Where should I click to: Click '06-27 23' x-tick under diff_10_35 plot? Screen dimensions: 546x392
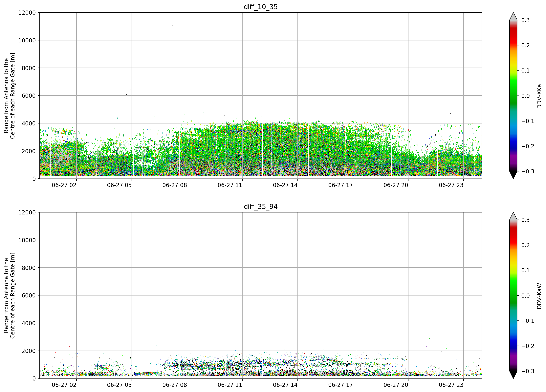point(451,185)
